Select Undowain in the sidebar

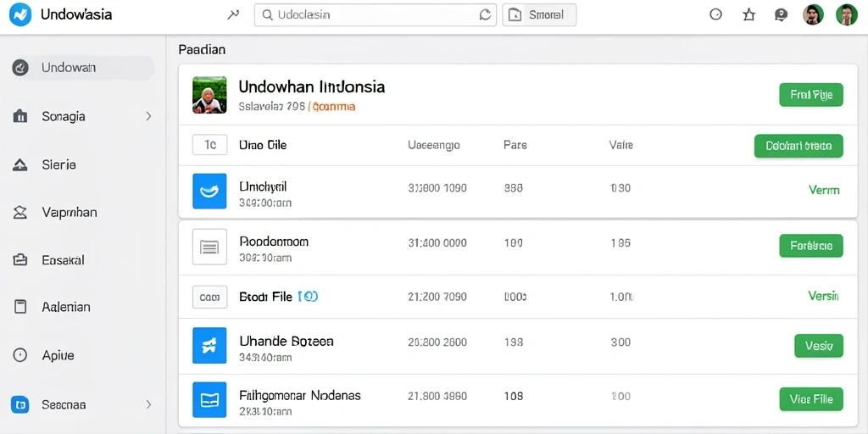tap(83, 68)
